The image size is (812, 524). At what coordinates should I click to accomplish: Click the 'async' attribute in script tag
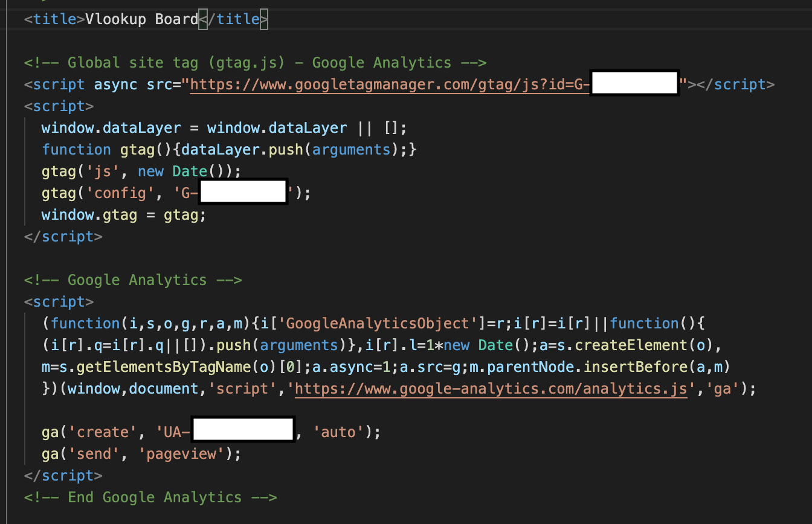pos(115,84)
